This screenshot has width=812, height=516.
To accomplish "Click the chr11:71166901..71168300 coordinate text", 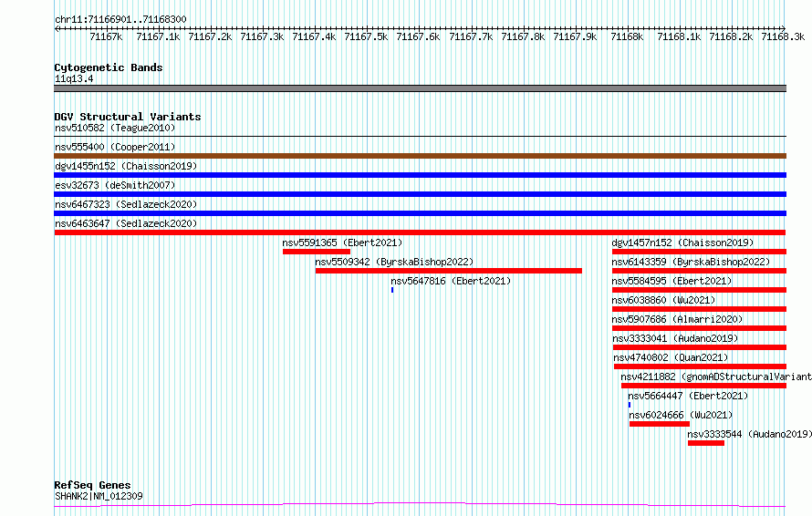I will [x=120, y=20].
